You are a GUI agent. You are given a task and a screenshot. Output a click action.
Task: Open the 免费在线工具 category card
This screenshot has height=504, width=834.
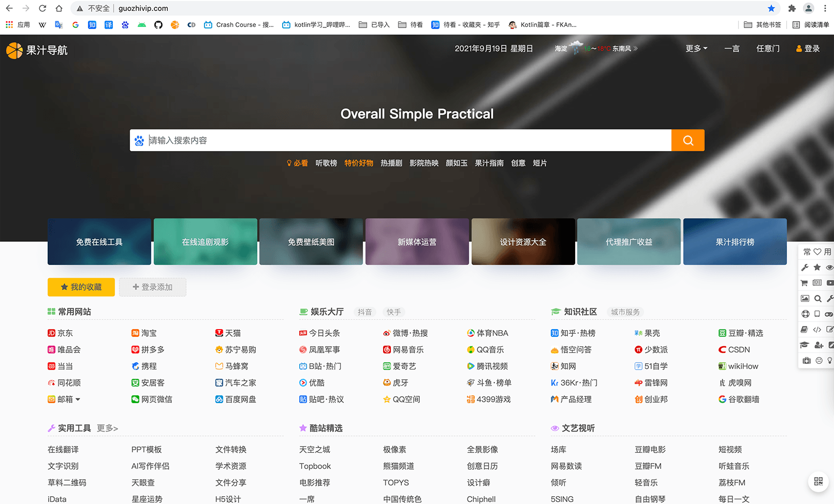click(99, 242)
